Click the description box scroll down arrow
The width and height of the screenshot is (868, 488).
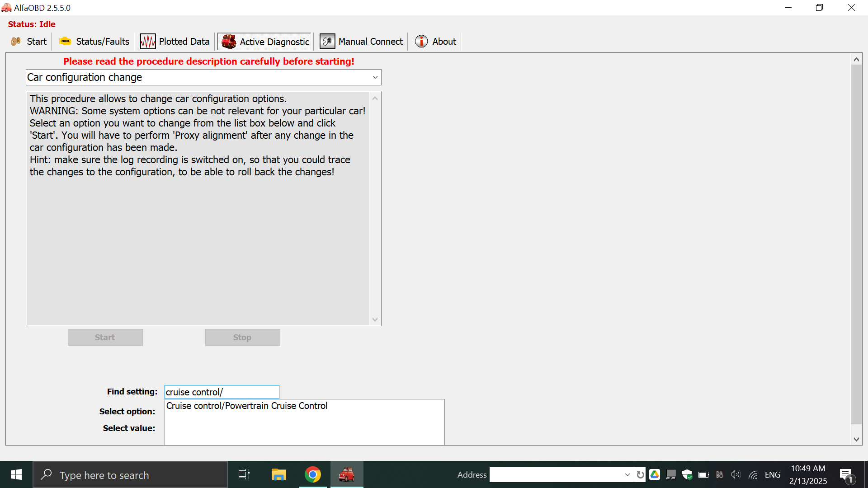[375, 319]
